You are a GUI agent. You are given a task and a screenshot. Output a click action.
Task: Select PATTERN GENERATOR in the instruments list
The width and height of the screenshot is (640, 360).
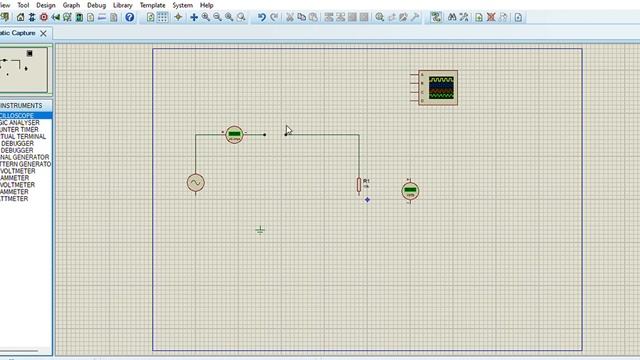click(x=26, y=164)
